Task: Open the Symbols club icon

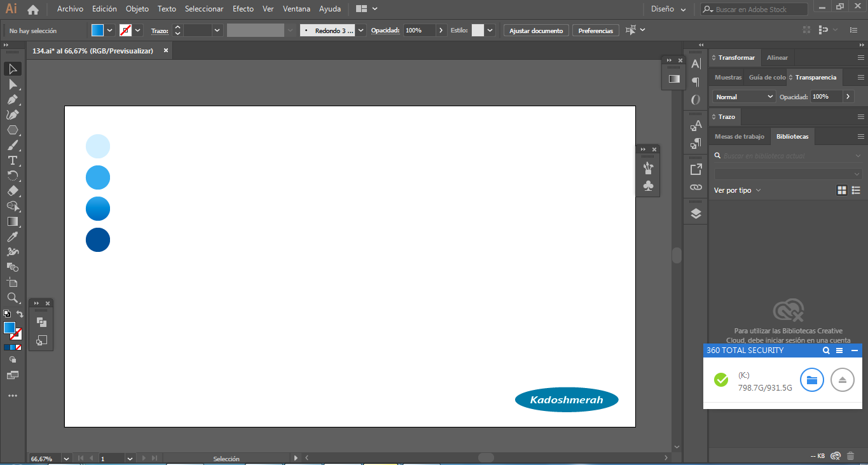Action: coord(648,186)
